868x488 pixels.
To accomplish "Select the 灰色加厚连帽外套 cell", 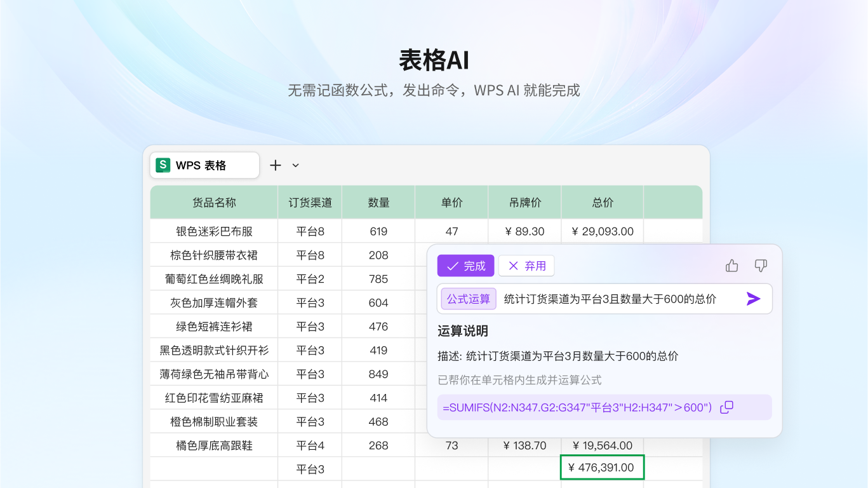I will [214, 302].
